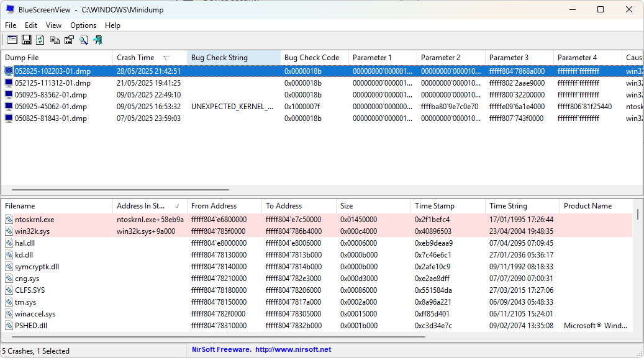The image size is (644, 358).
Task: Click crash time 09/05/2025 22:49:10
Action: click(x=148, y=94)
